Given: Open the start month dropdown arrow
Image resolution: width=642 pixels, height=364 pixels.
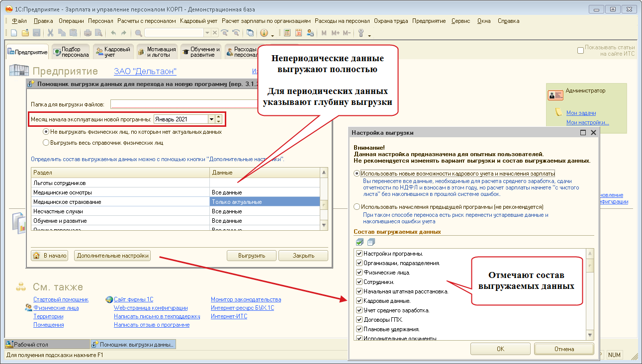Looking at the screenshot, I should 211,119.
